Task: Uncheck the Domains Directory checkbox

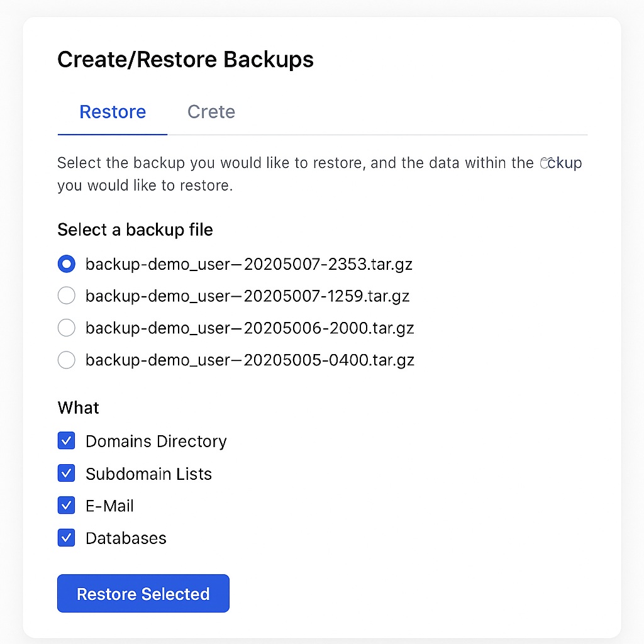Action: (x=67, y=441)
